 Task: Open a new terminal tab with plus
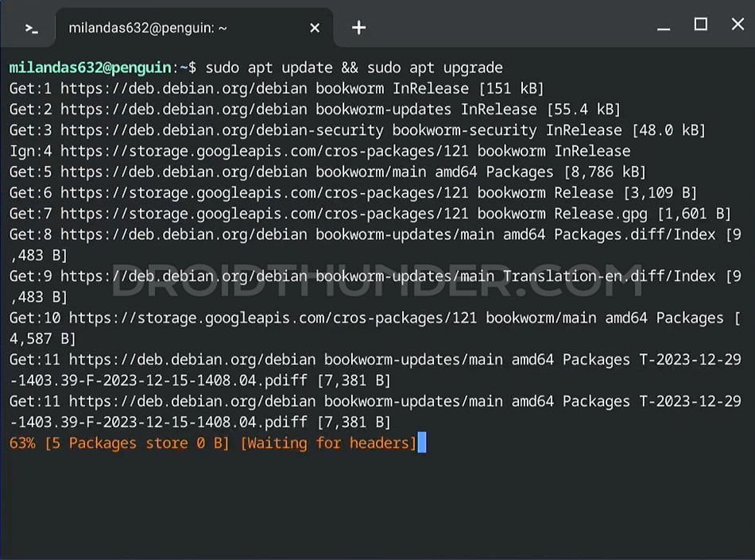(358, 28)
